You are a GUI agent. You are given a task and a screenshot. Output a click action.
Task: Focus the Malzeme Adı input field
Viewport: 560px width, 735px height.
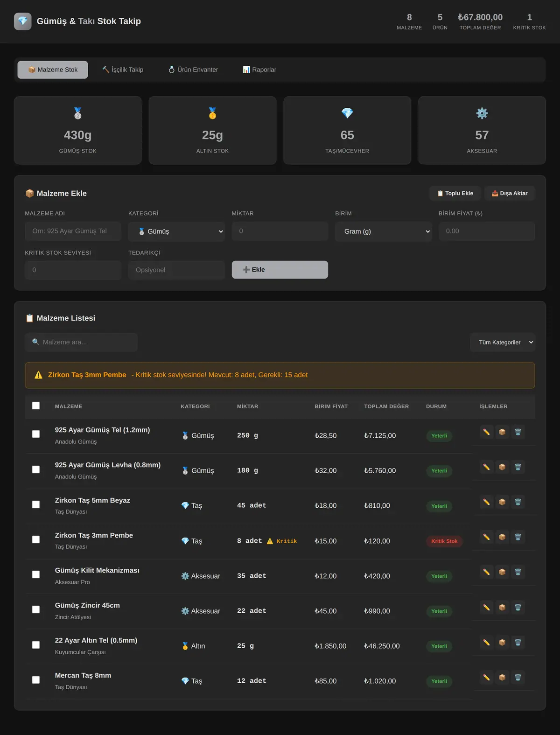(73, 231)
